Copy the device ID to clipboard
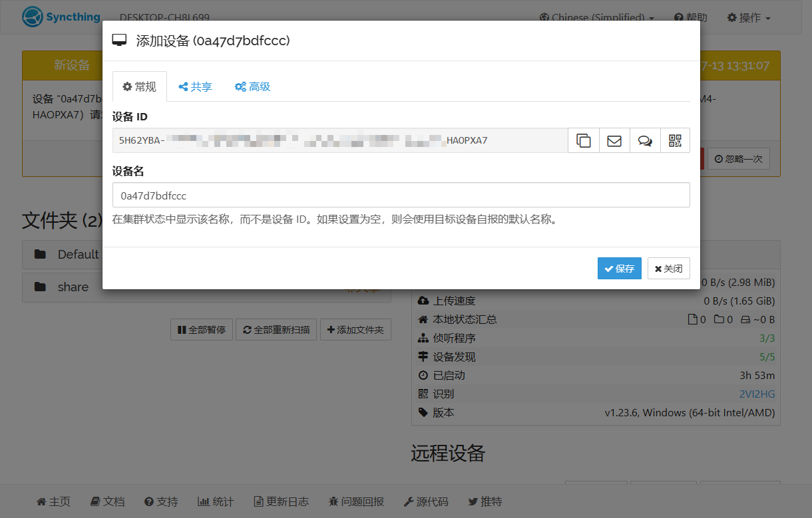Screen dimensions: 812x518 (x=584, y=140)
